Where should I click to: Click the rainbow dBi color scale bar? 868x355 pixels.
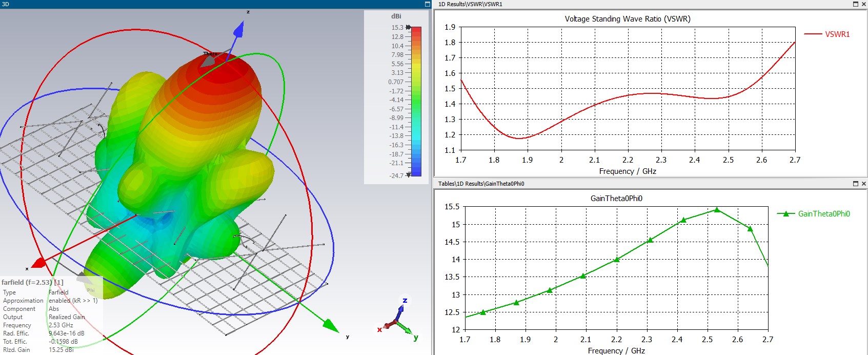pyautogui.click(x=416, y=102)
